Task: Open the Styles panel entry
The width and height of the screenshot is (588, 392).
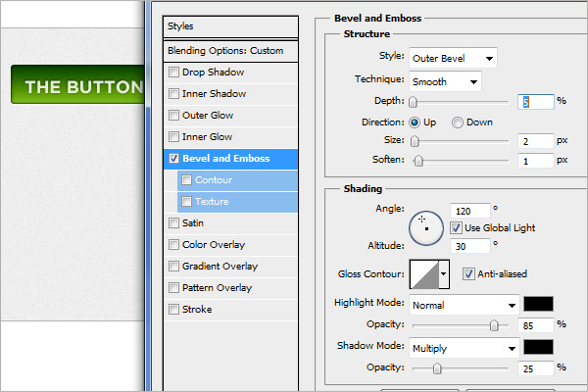Action: 230,26
